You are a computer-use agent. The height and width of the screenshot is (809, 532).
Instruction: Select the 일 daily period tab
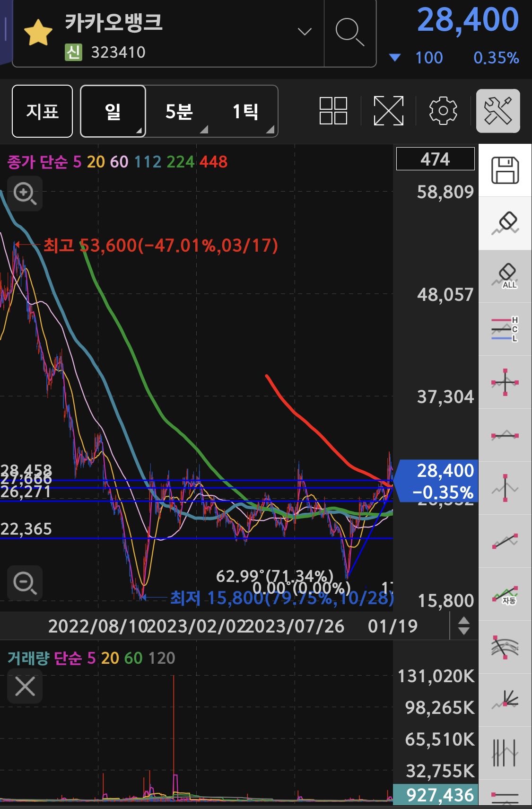pos(113,111)
